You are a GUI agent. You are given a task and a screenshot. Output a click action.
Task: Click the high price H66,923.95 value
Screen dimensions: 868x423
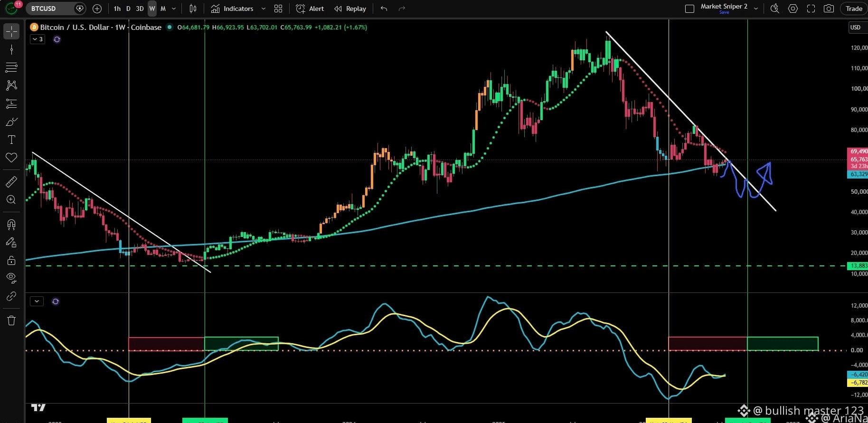click(228, 27)
